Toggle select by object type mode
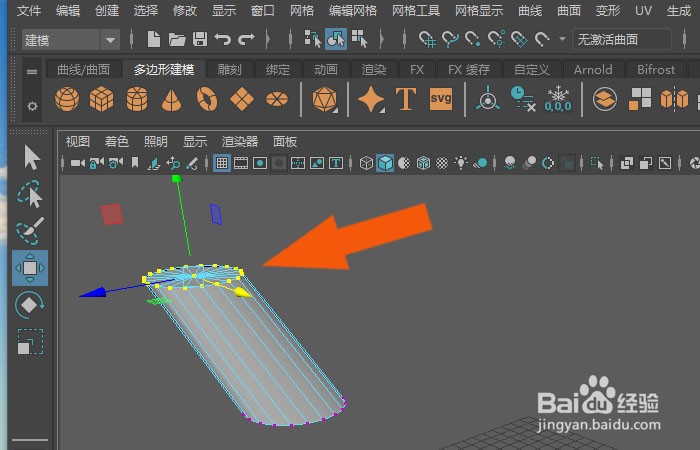Image resolution: width=700 pixels, height=450 pixels. 336,39
